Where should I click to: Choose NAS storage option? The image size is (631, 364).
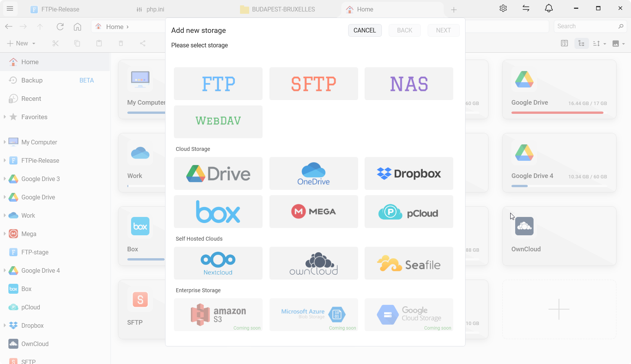(409, 84)
